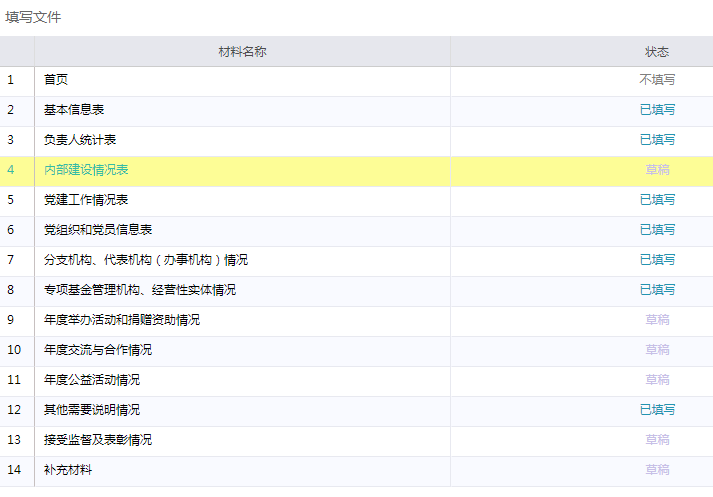Click 已填写 status of 基本信息表
Viewport: 713px width, 497px height.
657,110
